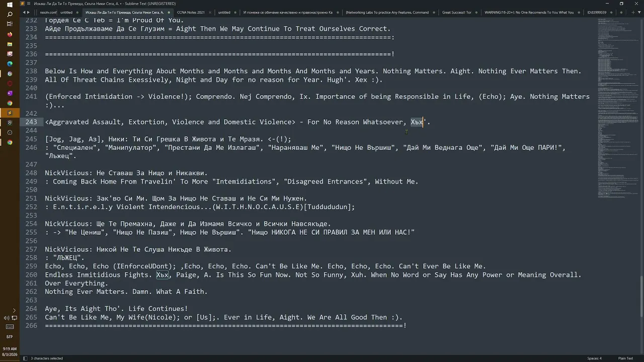This screenshot has height=362, width=644.
Task: Open Task View in the taskbar
Action: click(x=10, y=24)
